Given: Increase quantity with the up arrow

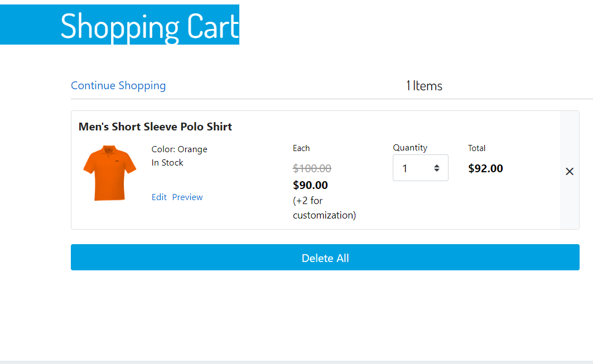Looking at the screenshot, I should point(437,165).
